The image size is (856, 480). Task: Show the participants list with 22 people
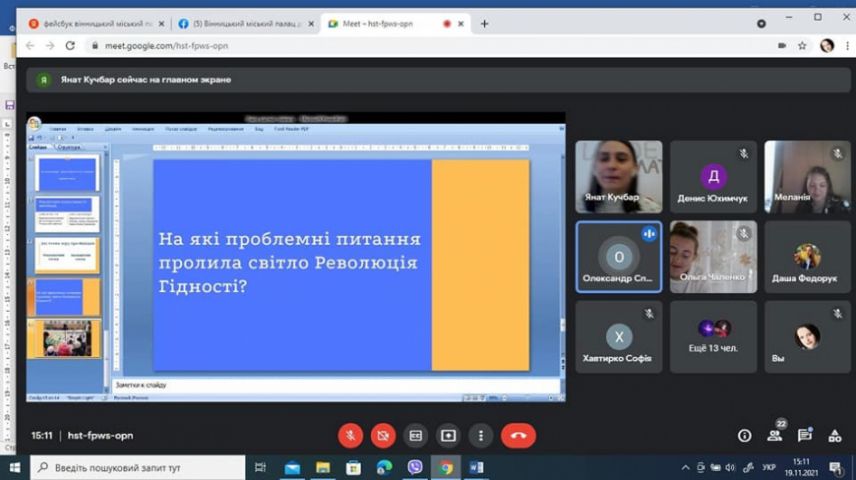click(x=775, y=435)
